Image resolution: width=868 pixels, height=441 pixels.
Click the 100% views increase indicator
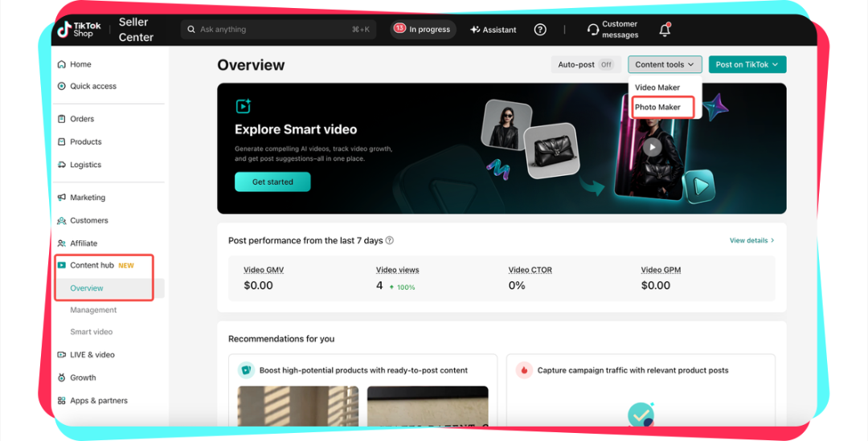tap(403, 288)
